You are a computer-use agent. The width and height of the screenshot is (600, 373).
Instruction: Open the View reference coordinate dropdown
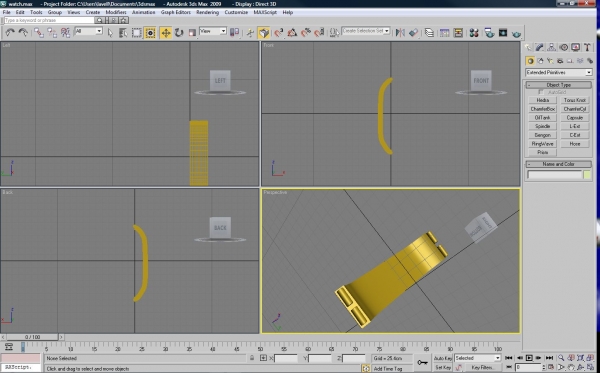213,31
